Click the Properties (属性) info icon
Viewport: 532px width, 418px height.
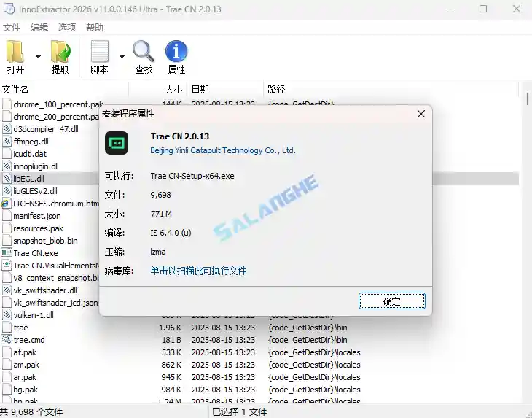pyautogui.click(x=176, y=51)
